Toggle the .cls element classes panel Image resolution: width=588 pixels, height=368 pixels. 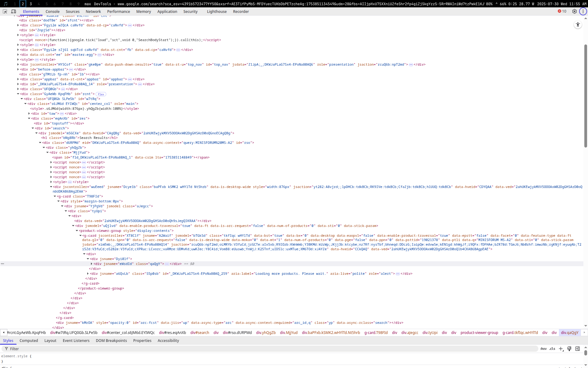(552, 349)
